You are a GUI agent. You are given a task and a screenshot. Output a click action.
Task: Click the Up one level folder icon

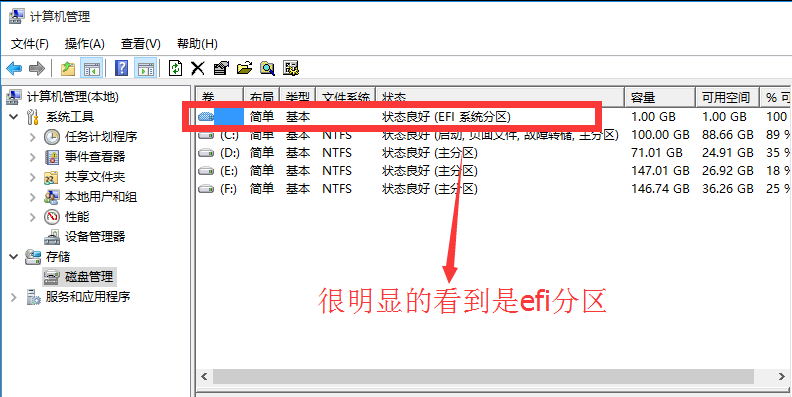point(68,68)
